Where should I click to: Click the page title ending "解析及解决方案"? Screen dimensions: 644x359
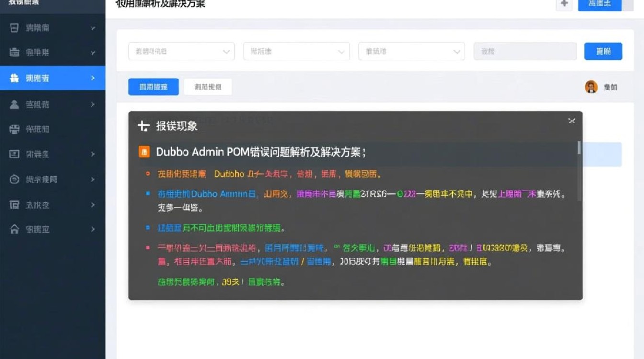pyautogui.click(x=161, y=4)
